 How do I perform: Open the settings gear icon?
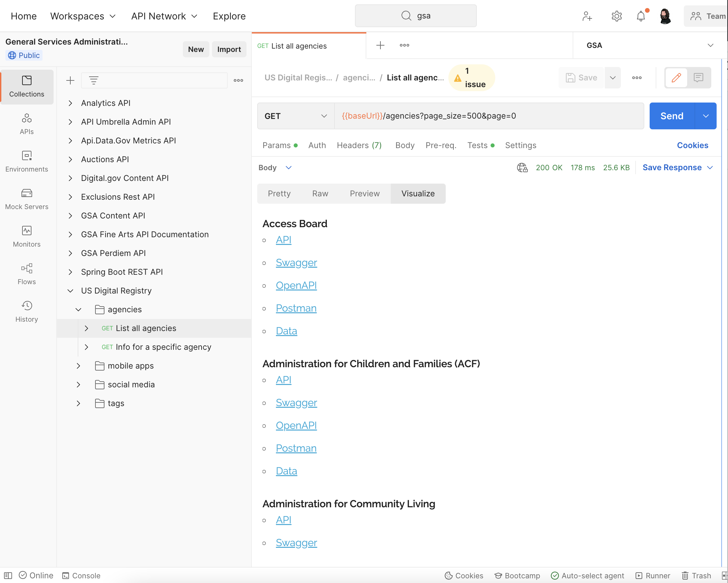pyautogui.click(x=616, y=16)
